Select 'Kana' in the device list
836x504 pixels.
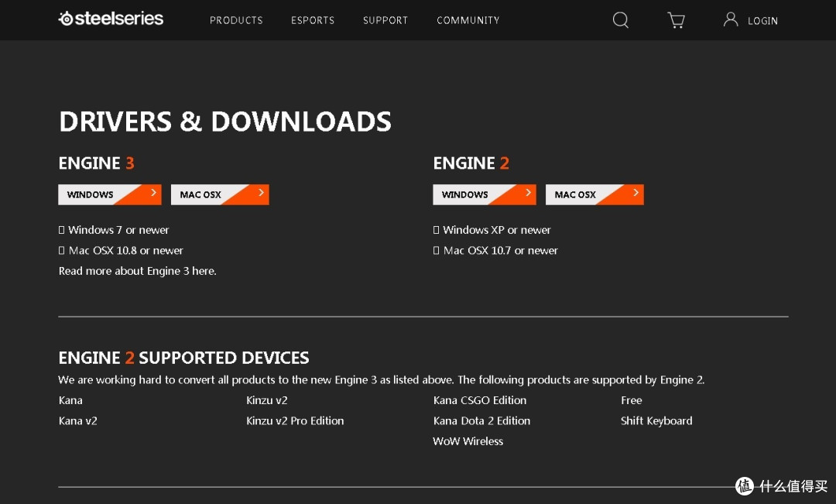click(70, 400)
